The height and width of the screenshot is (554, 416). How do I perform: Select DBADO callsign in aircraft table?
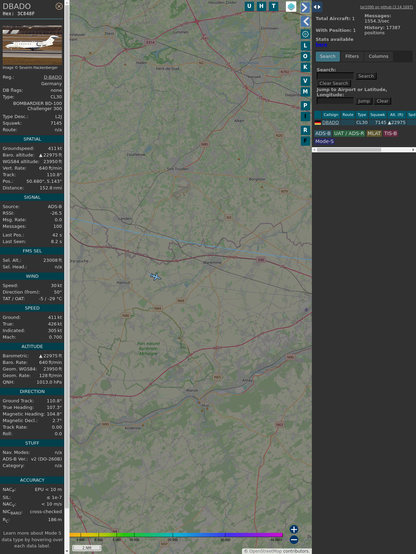coord(330,123)
